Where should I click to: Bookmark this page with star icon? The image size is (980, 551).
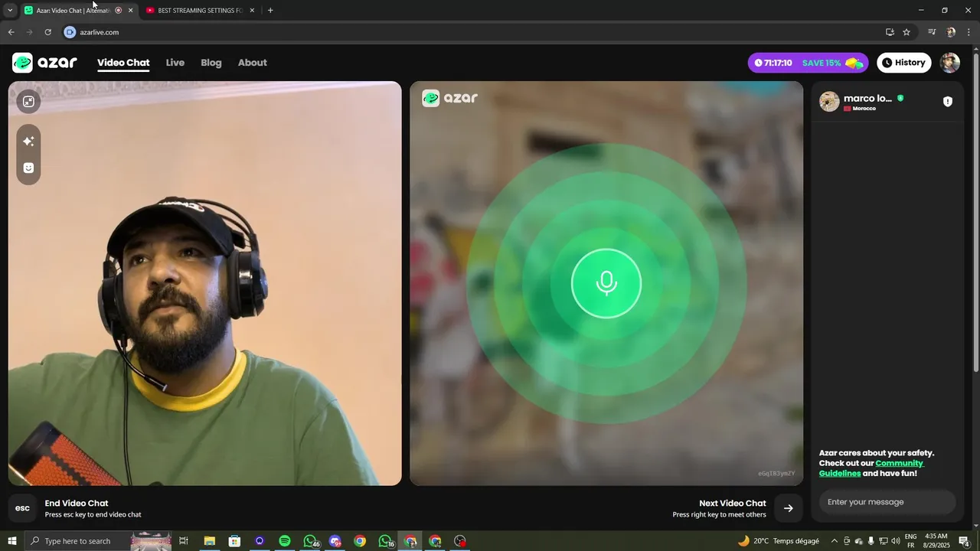(906, 32)
